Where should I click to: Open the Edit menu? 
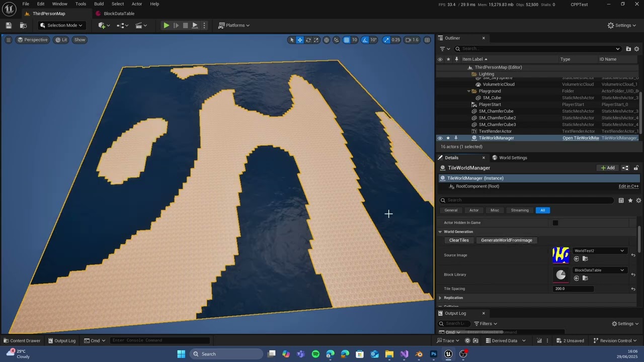[41, 4]
